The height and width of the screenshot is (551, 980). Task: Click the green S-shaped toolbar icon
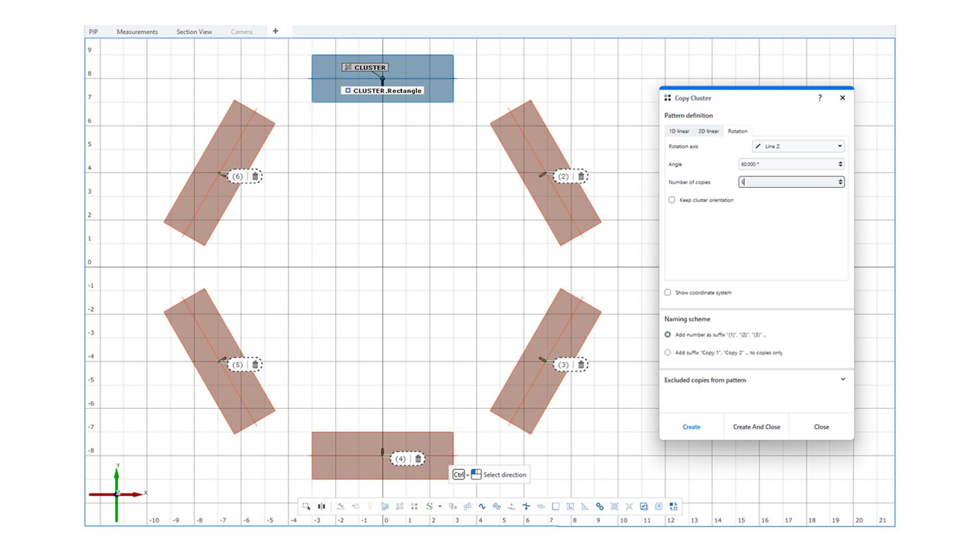(x=429, y=507)
